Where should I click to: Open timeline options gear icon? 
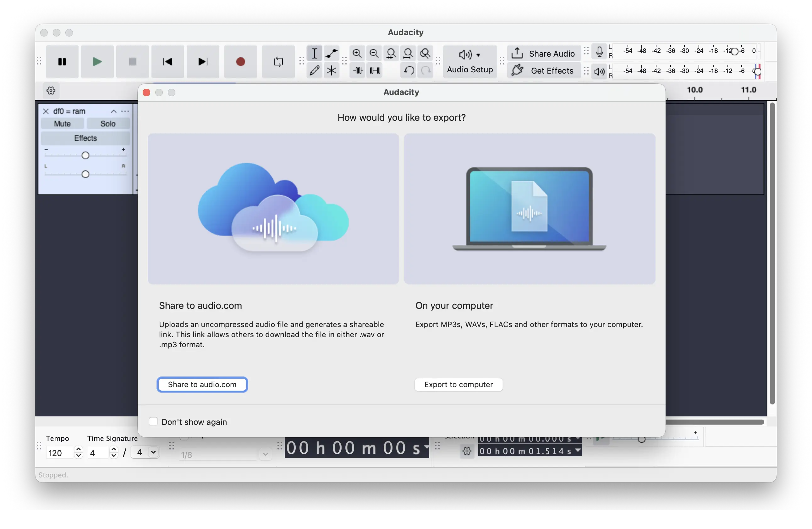click(x=51, y=91)
